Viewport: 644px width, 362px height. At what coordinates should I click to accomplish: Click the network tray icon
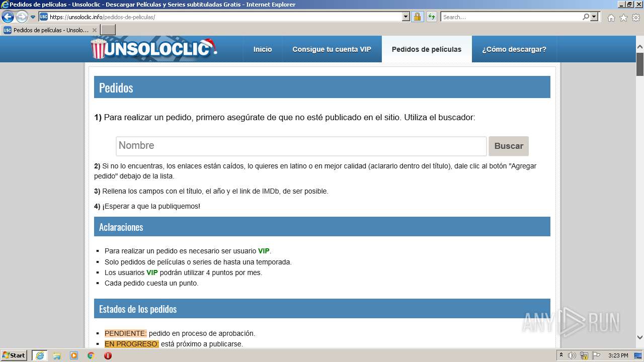click(x=584, y=355)
